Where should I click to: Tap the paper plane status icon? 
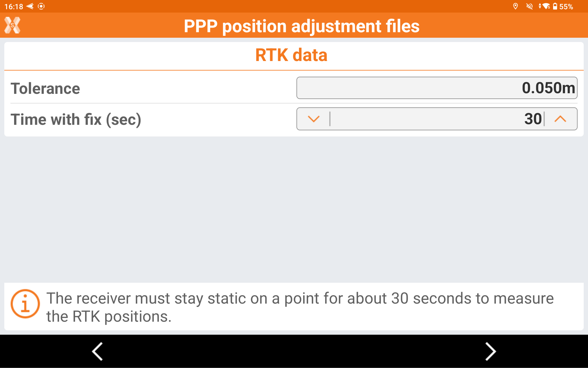[x=30, y=6]
